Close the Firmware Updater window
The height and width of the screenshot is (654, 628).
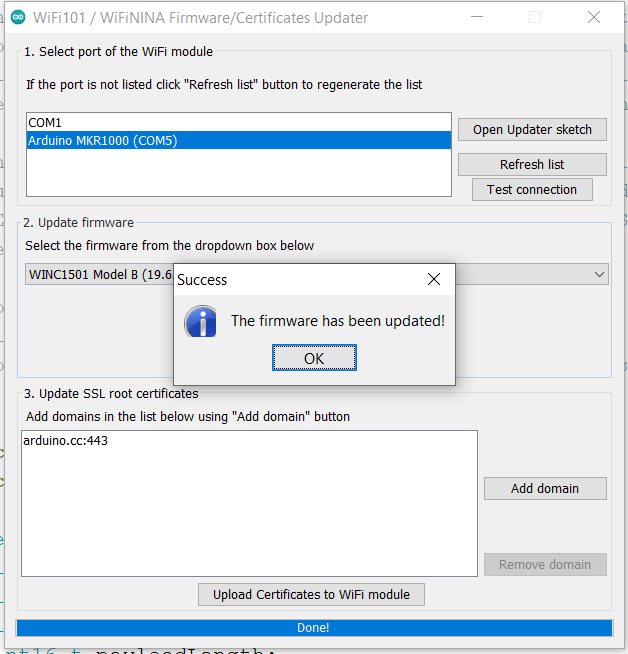coord(594,17)
